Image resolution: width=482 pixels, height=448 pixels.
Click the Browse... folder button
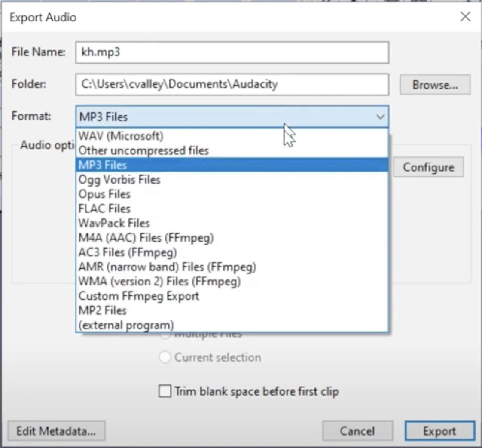[x=435, y=85]
